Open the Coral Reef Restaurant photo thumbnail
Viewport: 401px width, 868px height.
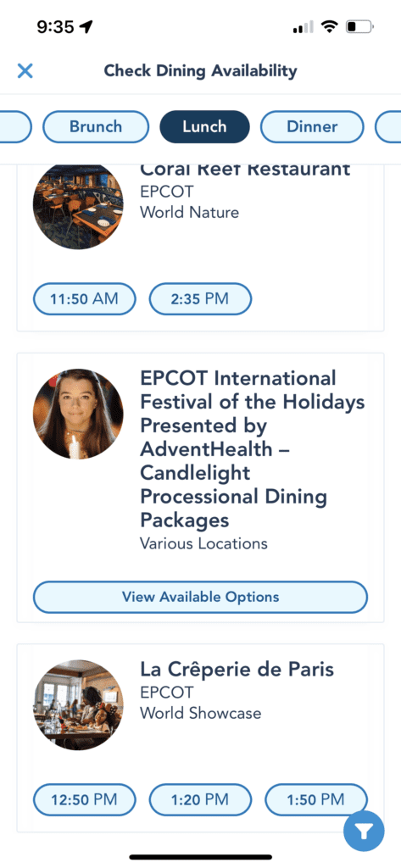[78, 206]
